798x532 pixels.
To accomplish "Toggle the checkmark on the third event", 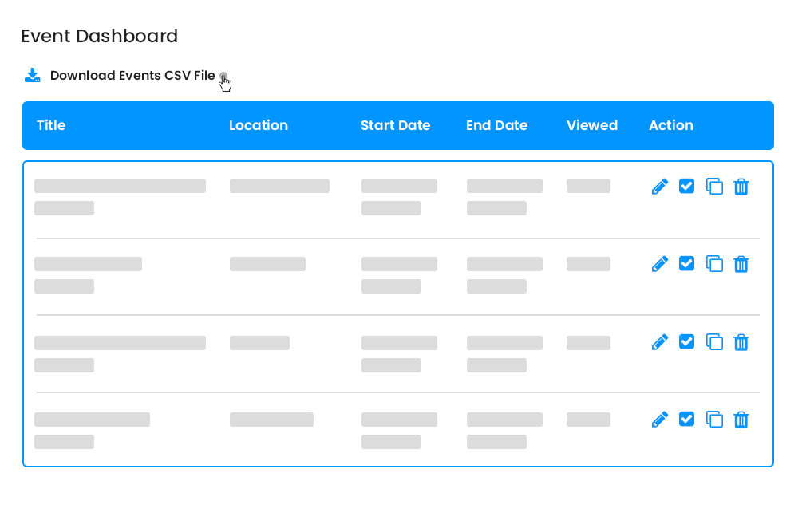I will [687, 341].
